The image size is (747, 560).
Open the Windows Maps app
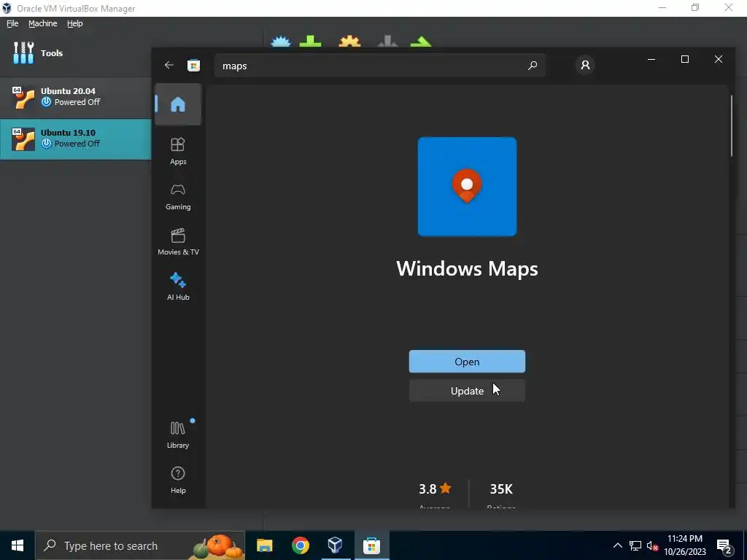[467, 362]
